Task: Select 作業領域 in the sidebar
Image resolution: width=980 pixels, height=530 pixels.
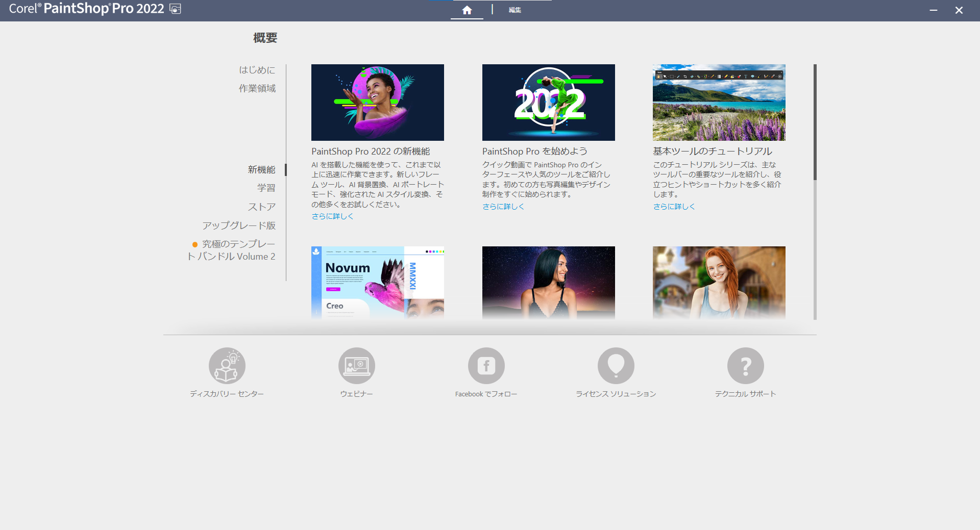Action: tap(257, 88)
